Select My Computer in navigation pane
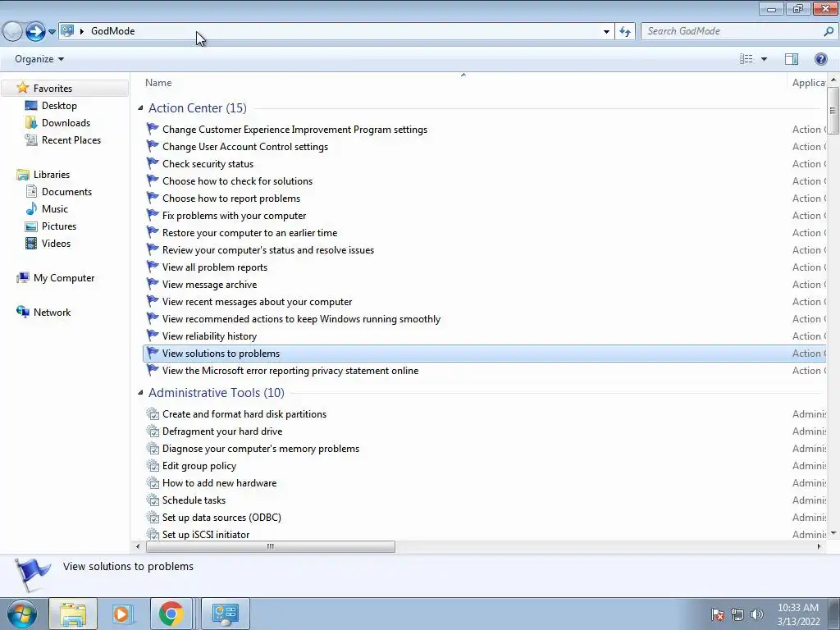Screen dimensions: 840x630 tap(64, 278)
